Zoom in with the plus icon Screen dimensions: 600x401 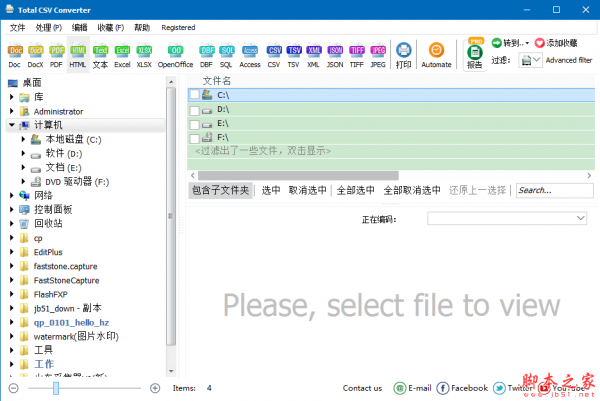155,388
